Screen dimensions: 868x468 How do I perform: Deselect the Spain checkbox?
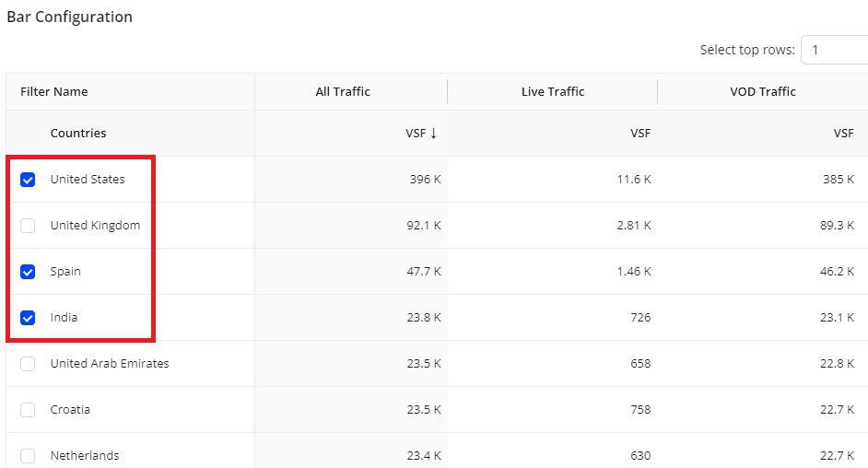28,272
